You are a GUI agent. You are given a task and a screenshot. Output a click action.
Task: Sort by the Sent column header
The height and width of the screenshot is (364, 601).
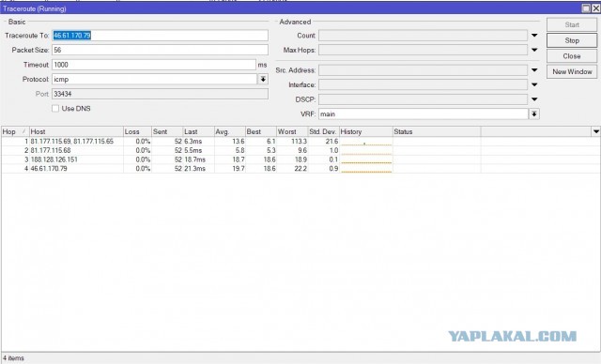[x=167, y=131]
